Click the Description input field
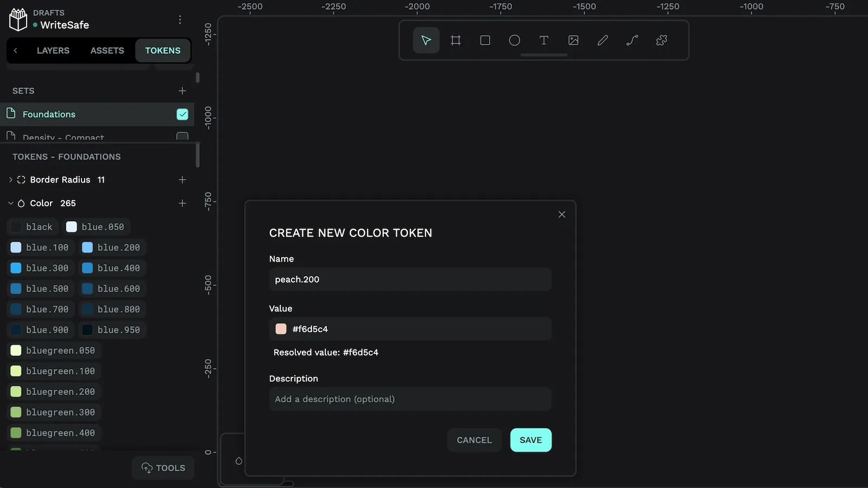Screen dimensions: 868x488 coord(410,399)
